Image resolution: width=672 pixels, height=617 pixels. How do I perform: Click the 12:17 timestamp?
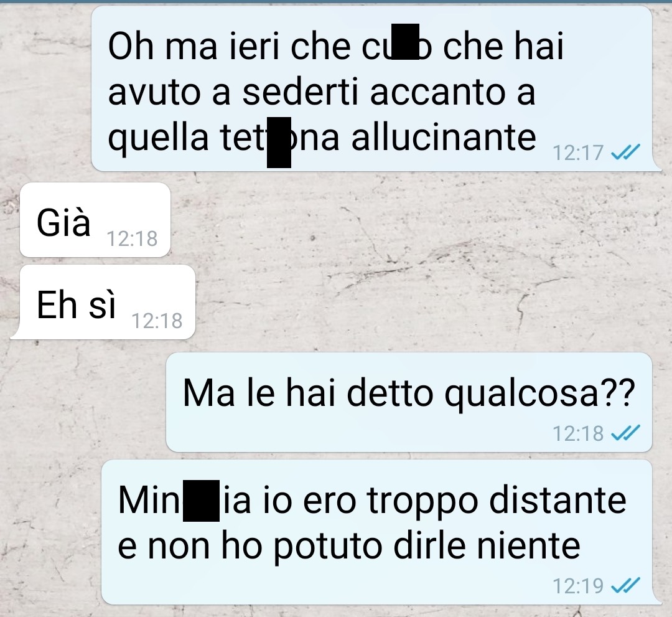click(x=578, y=153)
